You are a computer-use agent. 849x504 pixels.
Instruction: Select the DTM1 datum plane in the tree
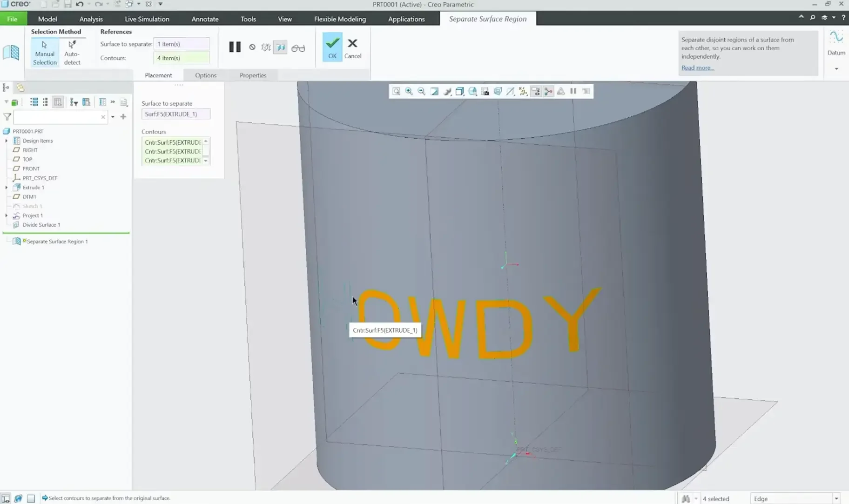[29, 197]
